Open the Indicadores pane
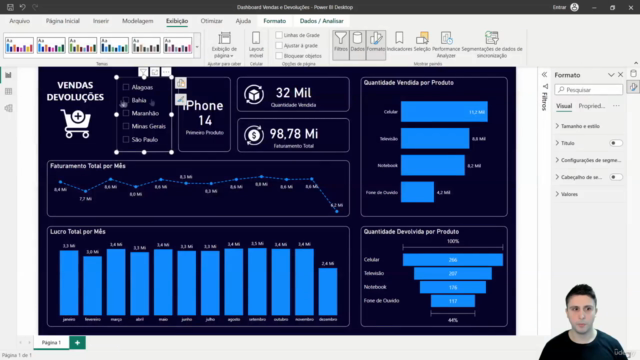This screenshot has width=640, height=360. [399, 42]
